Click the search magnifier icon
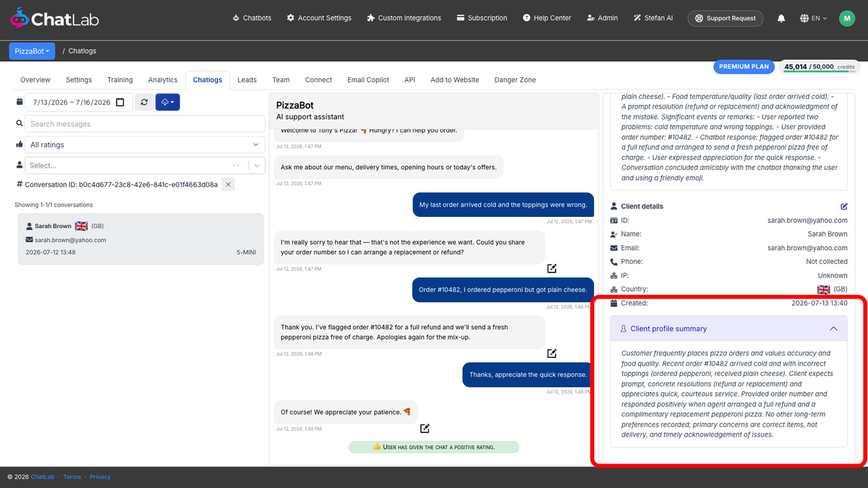This screenshot has width=868, height=488. (19, 124)
